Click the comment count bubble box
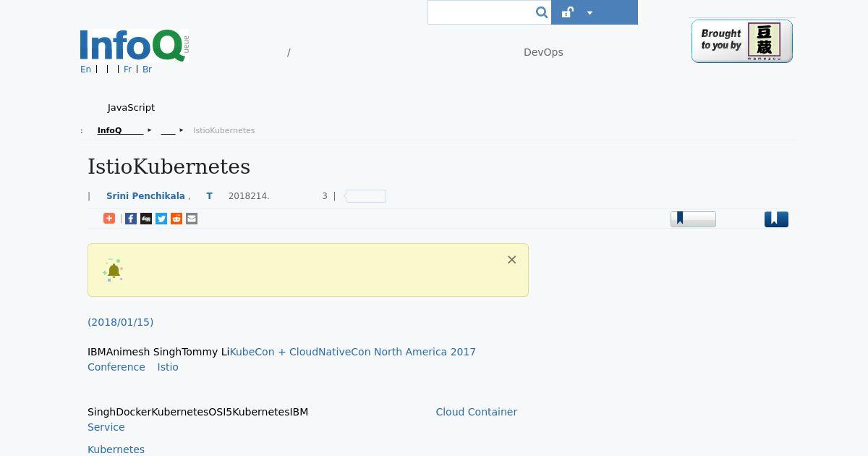The image size is (868, 456). pos(365,196)
